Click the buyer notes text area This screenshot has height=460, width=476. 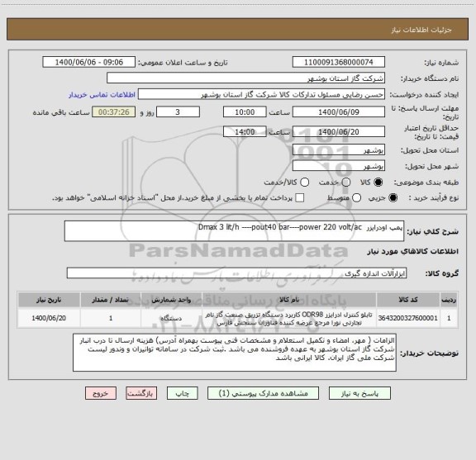point(235,353)
